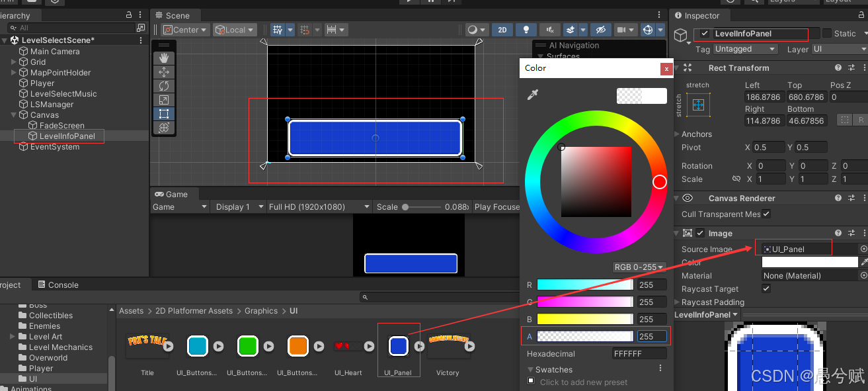Select the Move tool in Scene overlay
The height and width of the screenshot is (391, 868).
pyautogui.click(x=164, y=72)
